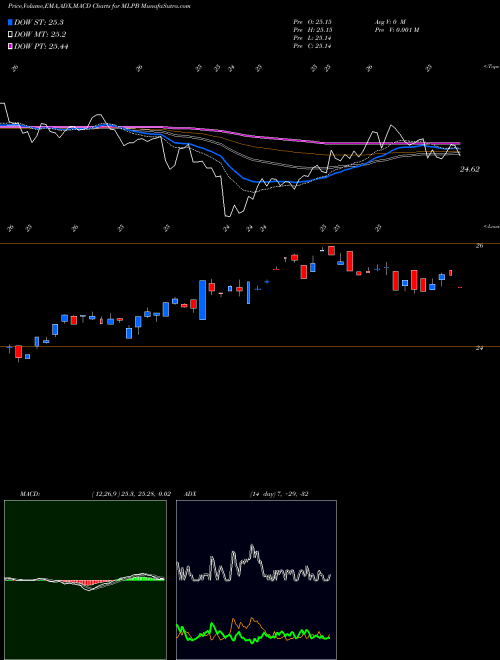
Task: Click the 24 price level axis label
Action: (x=479, y=348)
